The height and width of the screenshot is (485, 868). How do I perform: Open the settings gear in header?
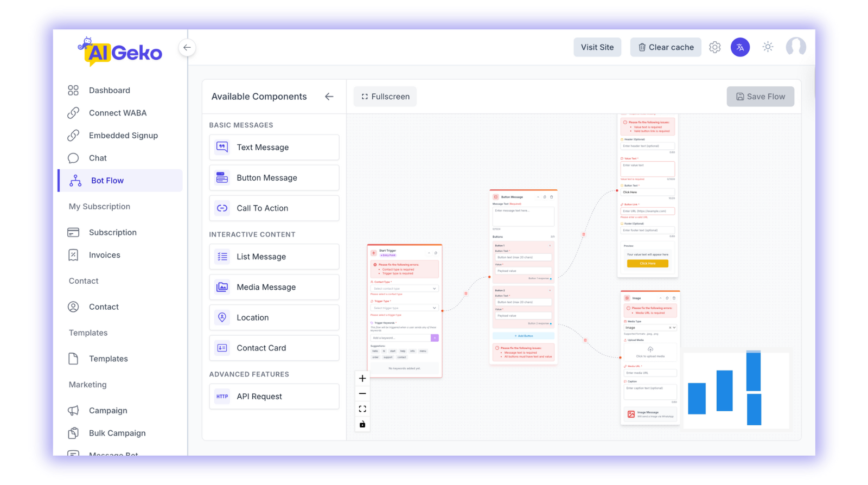714,47
